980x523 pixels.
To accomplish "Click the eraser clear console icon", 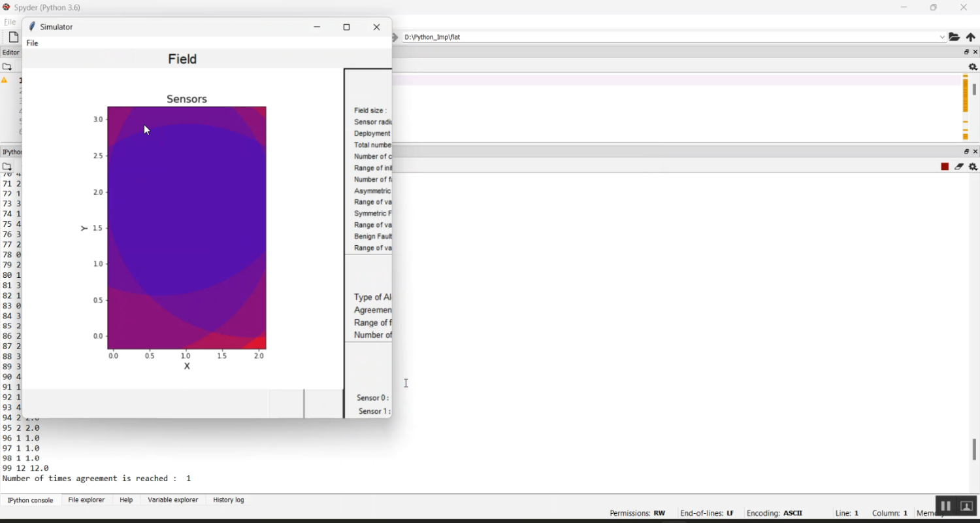I will pyautogui.click(x=959, y=167).
